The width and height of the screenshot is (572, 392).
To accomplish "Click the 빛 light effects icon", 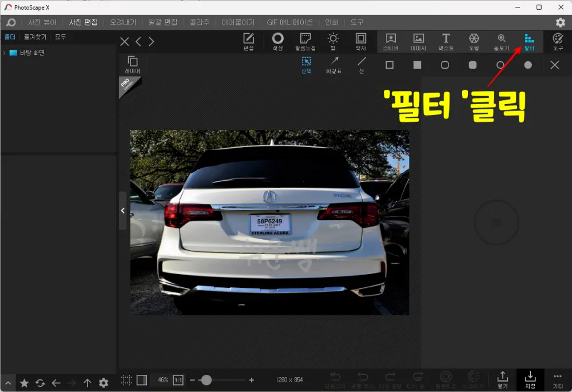I will [x=333, y=41].
